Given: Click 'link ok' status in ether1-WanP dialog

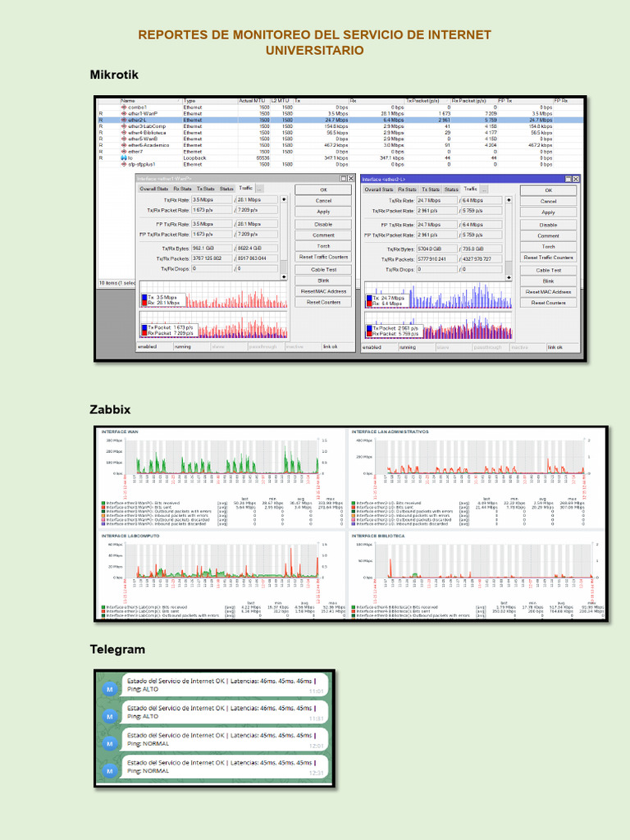Looking at the screenshot, I should point(330,347).
